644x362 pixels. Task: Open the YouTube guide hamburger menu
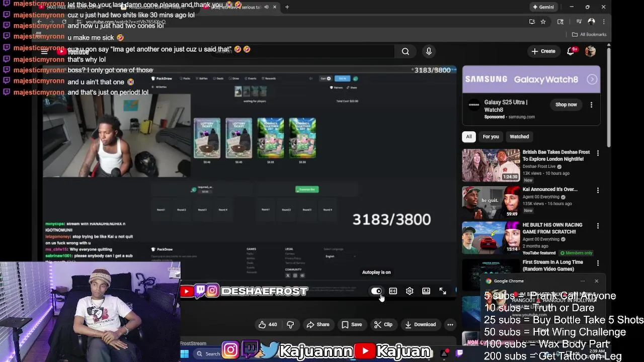click(x=44, y=51)
